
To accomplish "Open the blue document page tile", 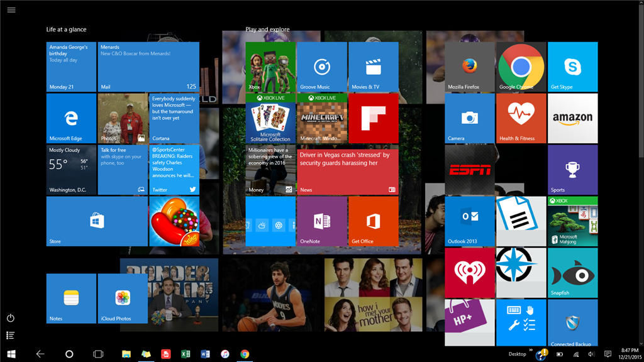I will tap(521, 221).
